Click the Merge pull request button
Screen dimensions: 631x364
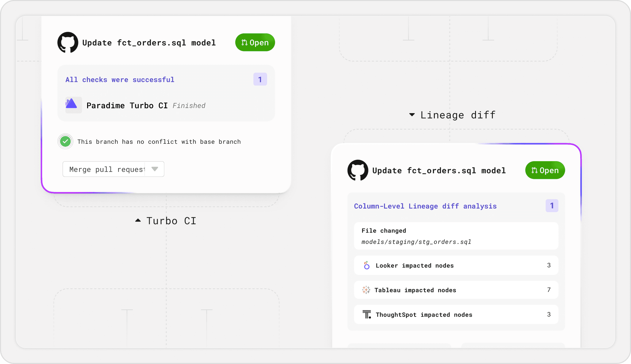(x=104, y=169)
